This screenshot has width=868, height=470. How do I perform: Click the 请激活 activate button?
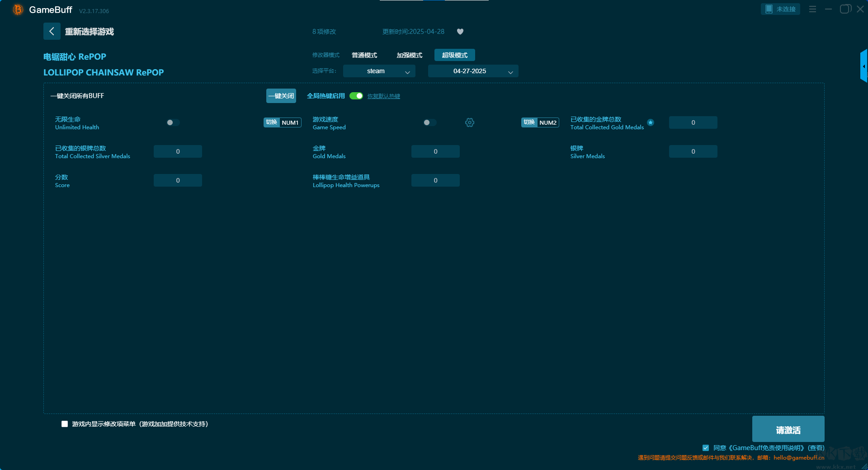[788, 429]
